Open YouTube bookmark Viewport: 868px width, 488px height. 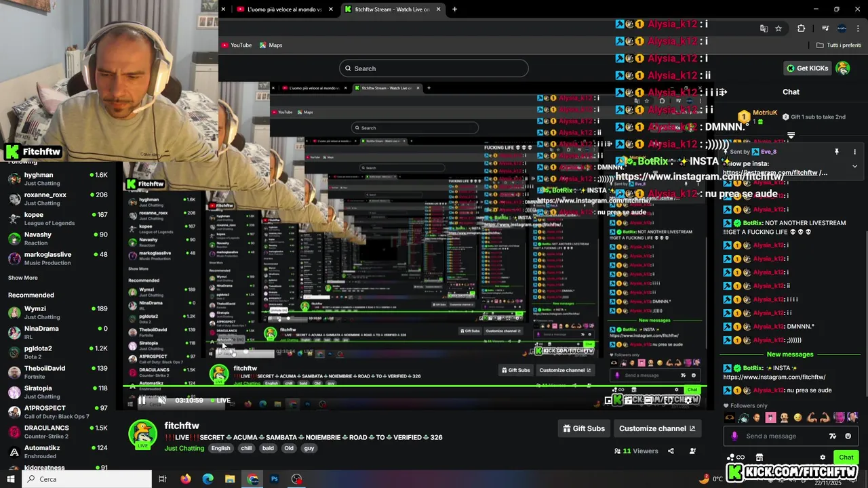point(237,45)
